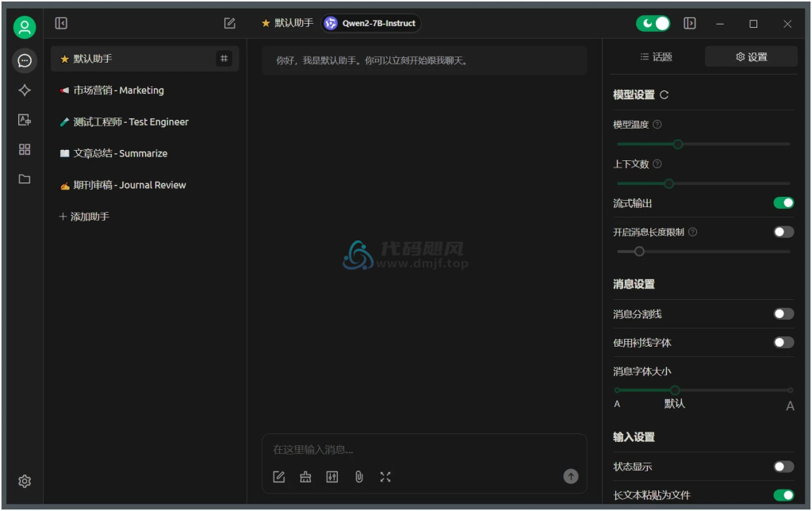Screen dimensions: 812x511
Task: Disable 长文本粘贴为文件 switch
Action: tap(783, 495)
